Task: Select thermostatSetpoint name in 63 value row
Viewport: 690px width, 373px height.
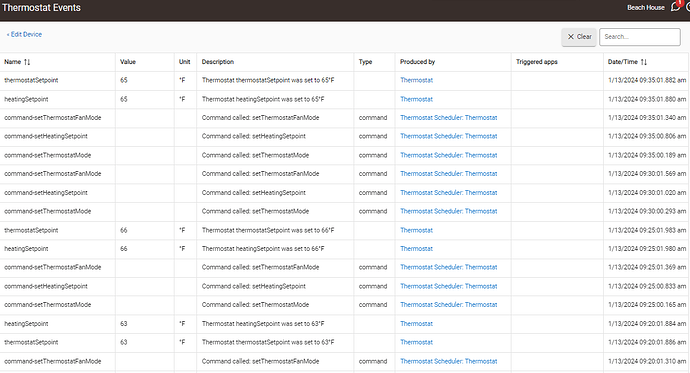Action: (31, 342)
